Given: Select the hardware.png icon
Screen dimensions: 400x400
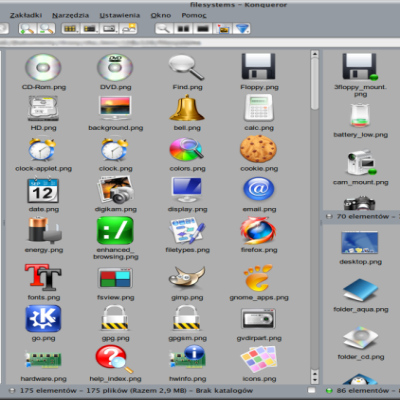Looking at the screenshot, I should tap(43, 360).
